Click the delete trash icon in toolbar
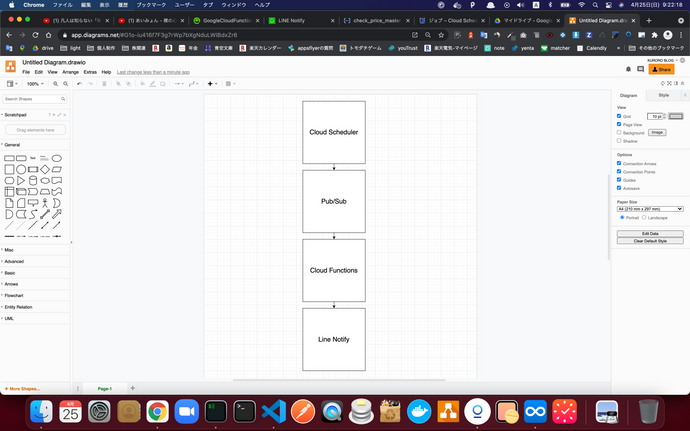 [x=104, y=84]
